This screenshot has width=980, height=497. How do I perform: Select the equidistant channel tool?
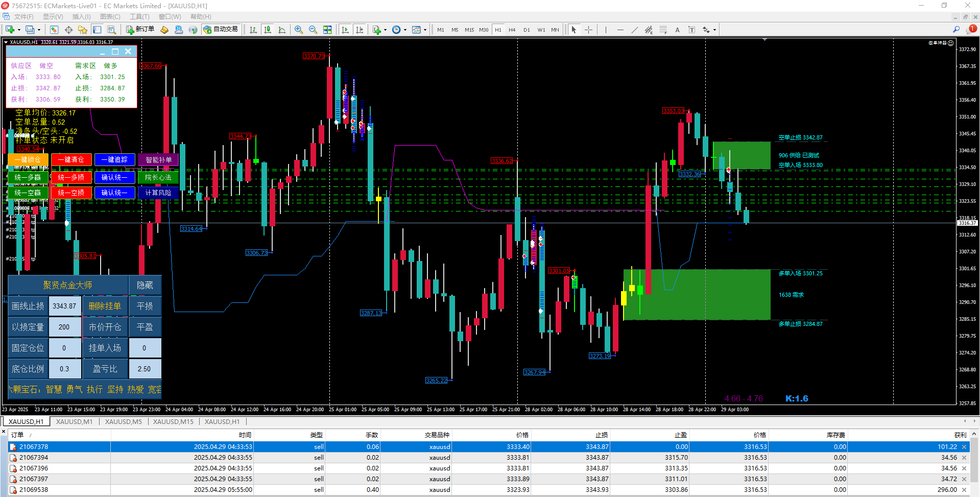[x=649, y=30]
